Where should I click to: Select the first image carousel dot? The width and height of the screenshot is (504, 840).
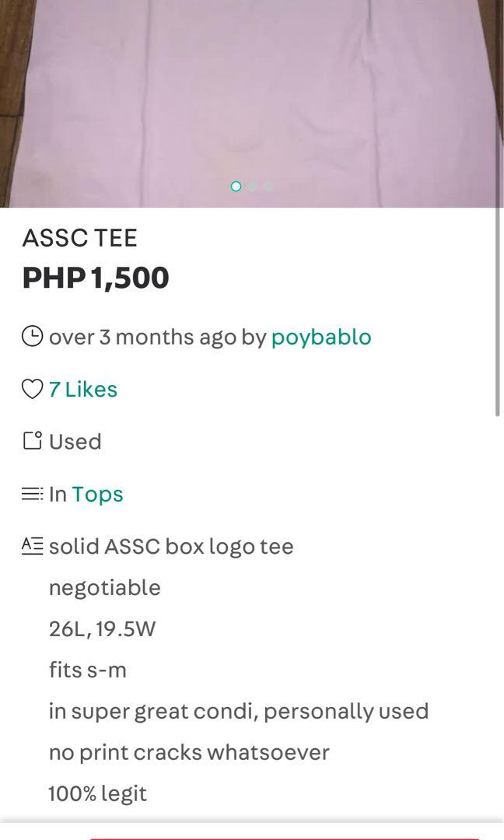coord(236,186)
